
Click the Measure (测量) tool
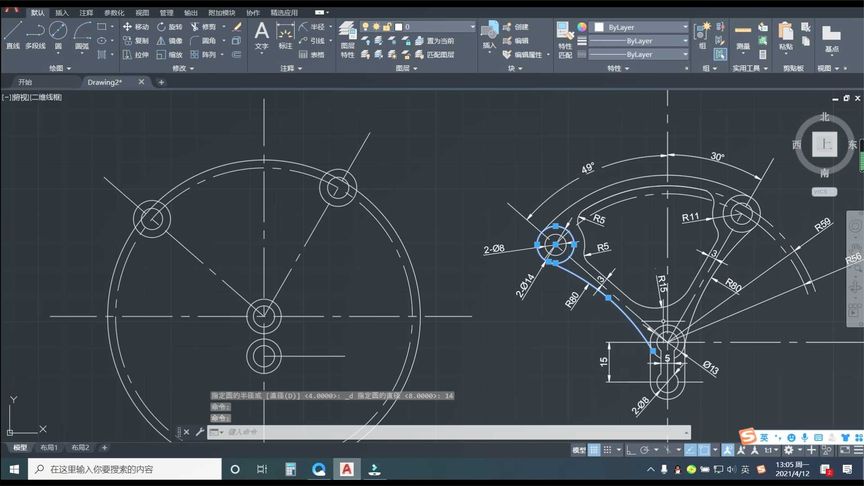click(x=743, y=36)
